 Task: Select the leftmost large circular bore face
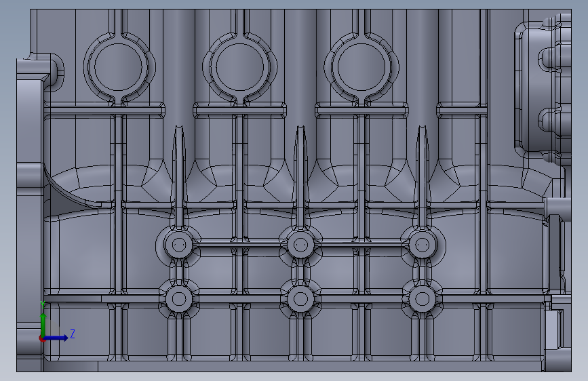pyautogui.click(x=119, y=67)
